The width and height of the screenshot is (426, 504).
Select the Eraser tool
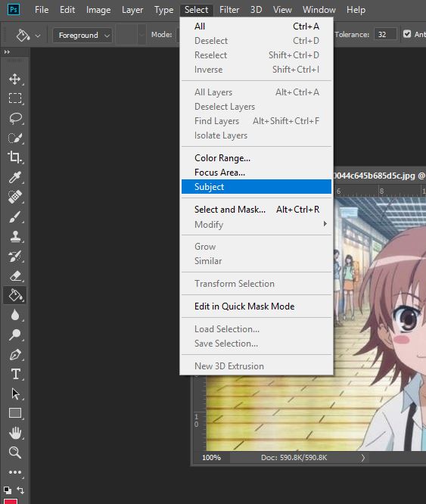(x=15, y=275)
